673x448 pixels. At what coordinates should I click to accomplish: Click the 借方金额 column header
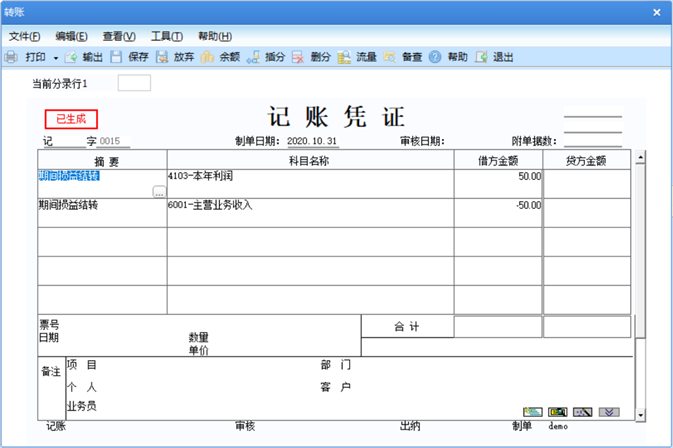(498, 161)
